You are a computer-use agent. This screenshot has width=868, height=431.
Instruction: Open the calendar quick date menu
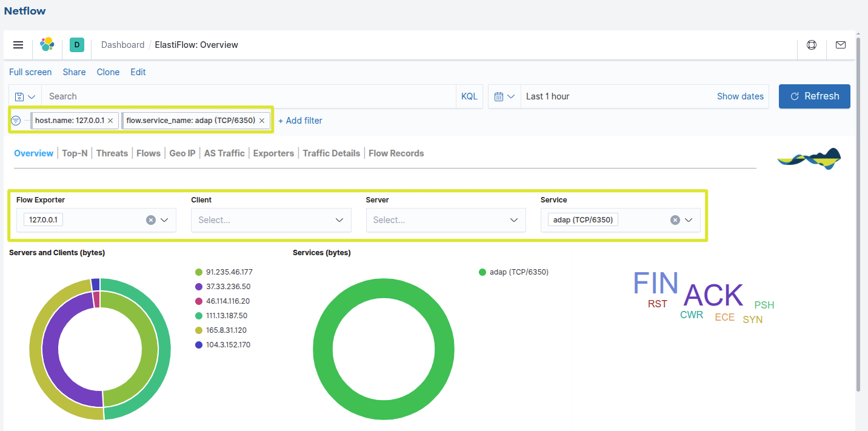504,96
